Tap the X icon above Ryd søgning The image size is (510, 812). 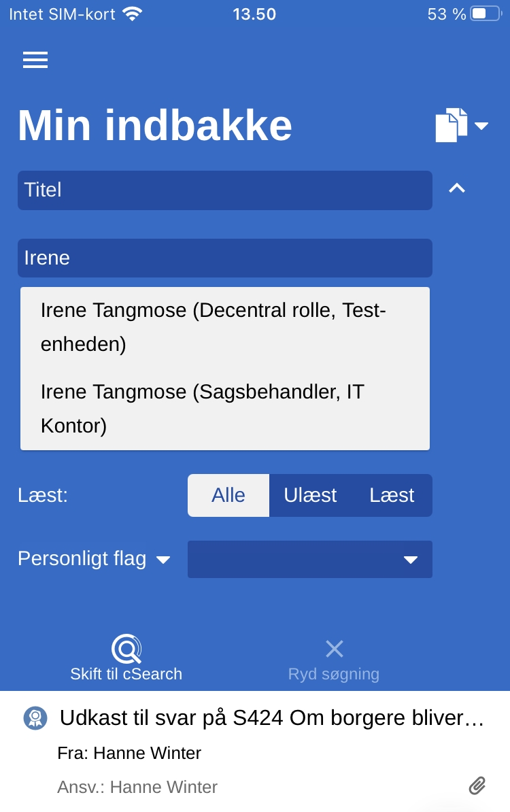coord(334,649)
